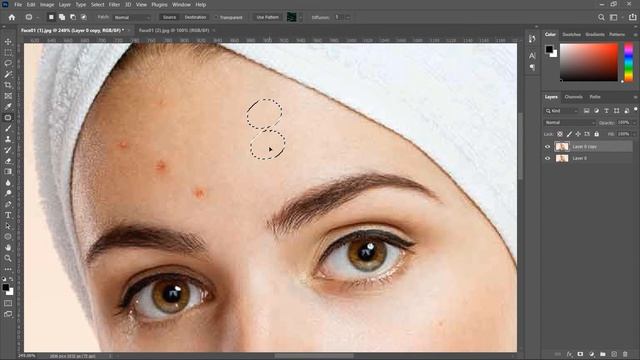
Task: Open the File menu
Action: (18, 4)
